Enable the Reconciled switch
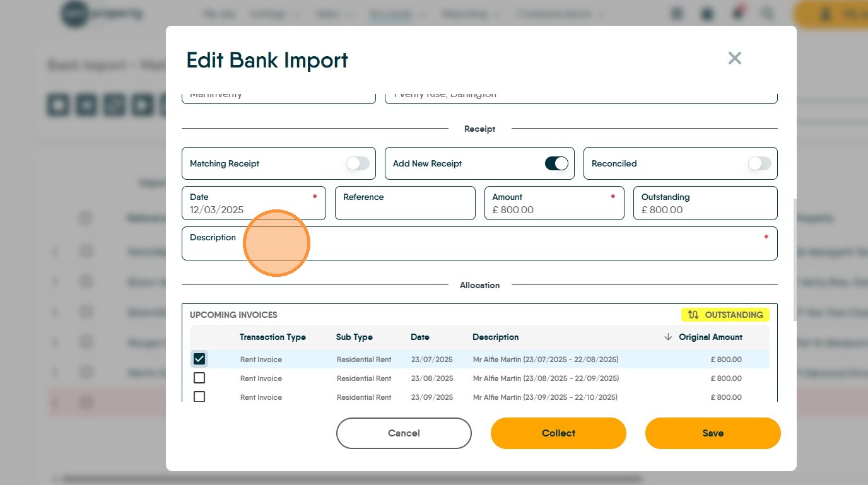 [759, 163]
